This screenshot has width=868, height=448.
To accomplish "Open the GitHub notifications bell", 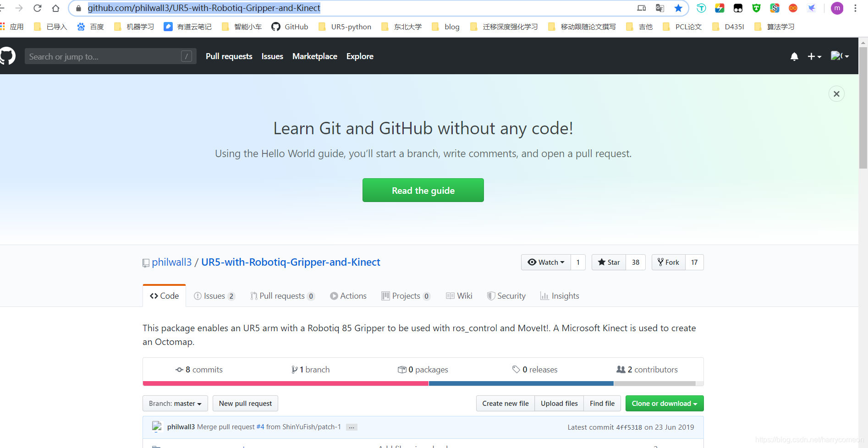I will (x=794, y=56).
